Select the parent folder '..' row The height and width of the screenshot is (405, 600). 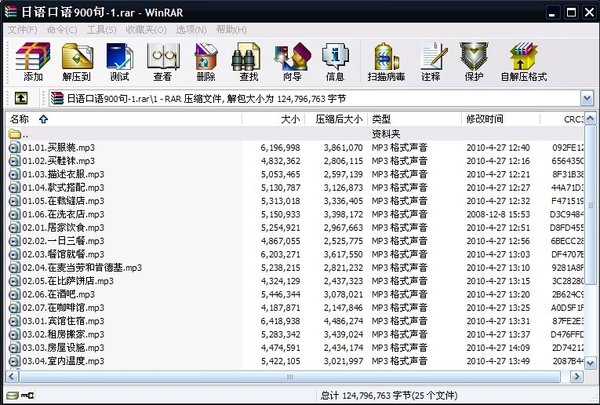click(295, 134)
